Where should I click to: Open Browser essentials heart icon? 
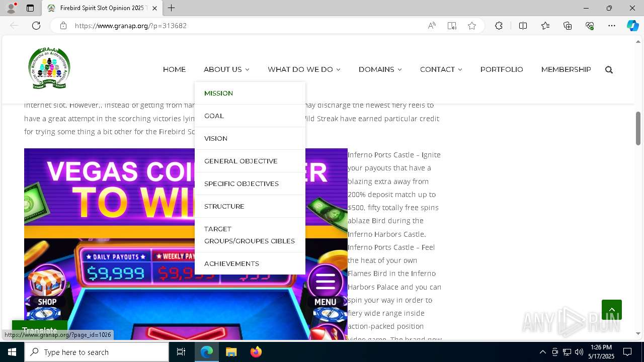pyautogui.click(x=590, y=26)
